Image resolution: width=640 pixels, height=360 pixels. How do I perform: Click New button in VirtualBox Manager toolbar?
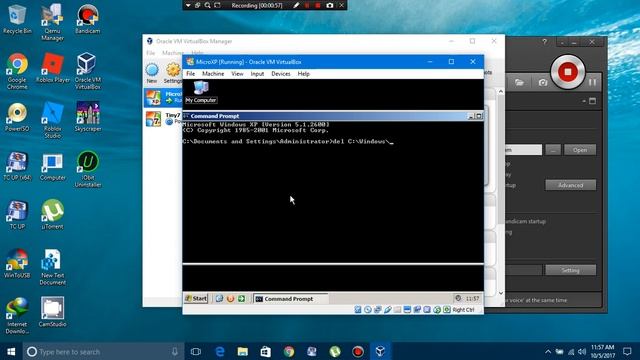pyautogui.click(x=152, y=73)
